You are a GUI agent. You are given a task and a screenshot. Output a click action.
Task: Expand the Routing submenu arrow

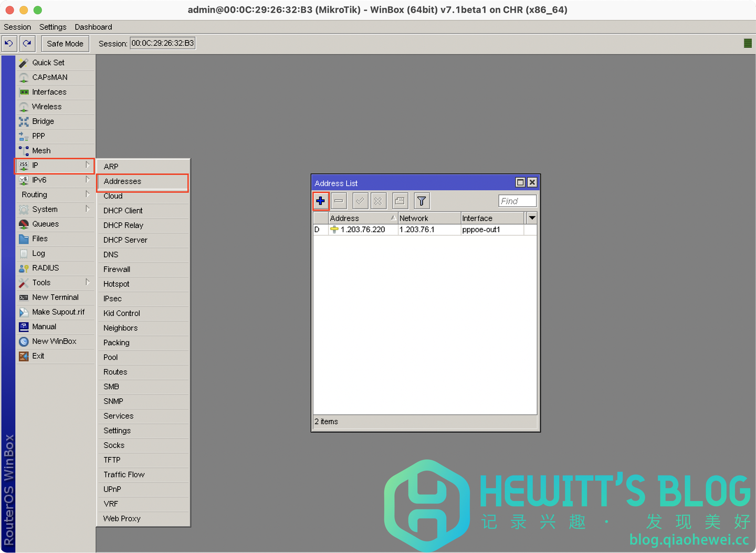pyautogui.click(x=88, y=194)
